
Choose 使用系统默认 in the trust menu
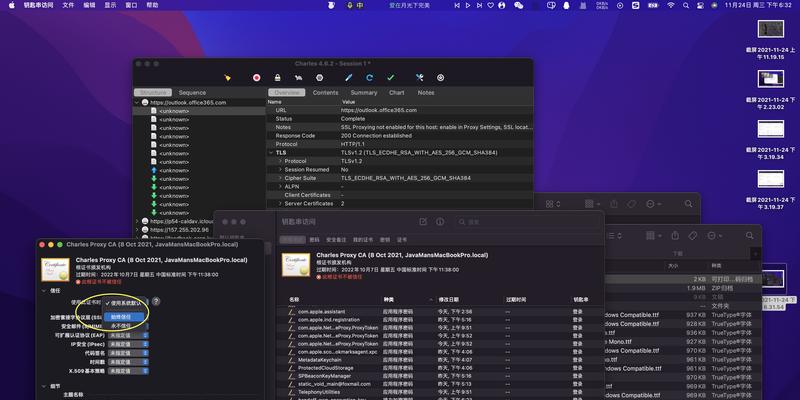point(125,303)
